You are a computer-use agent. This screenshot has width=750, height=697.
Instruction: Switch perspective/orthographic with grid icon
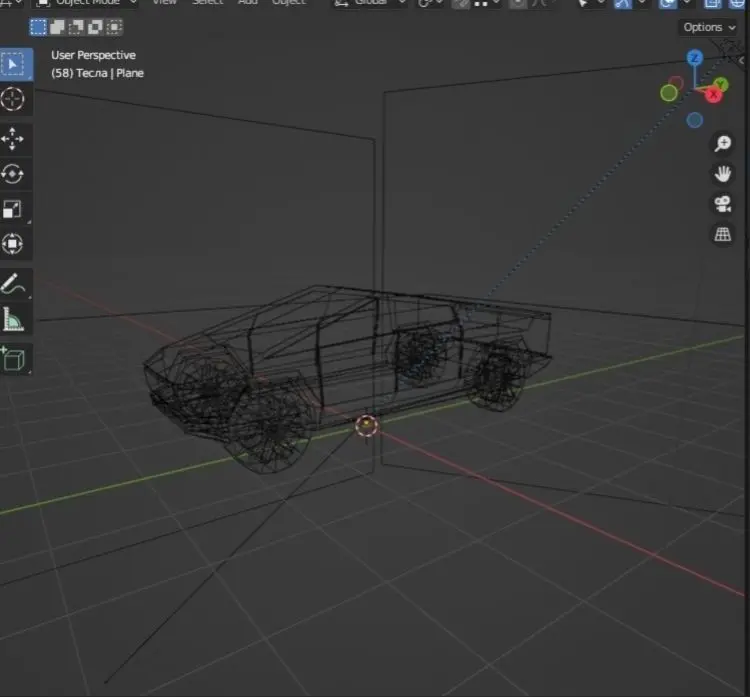[723, 234]
